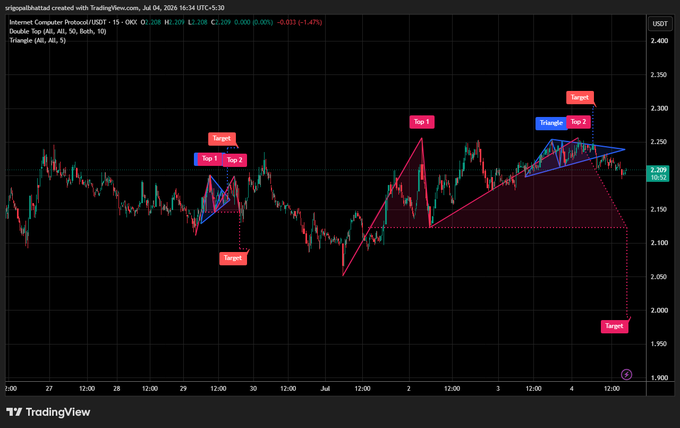Image resolution: width=680 pixels, height=428 pixels.
Task: Open the USDT currency selector
Action: click(660, 23)
